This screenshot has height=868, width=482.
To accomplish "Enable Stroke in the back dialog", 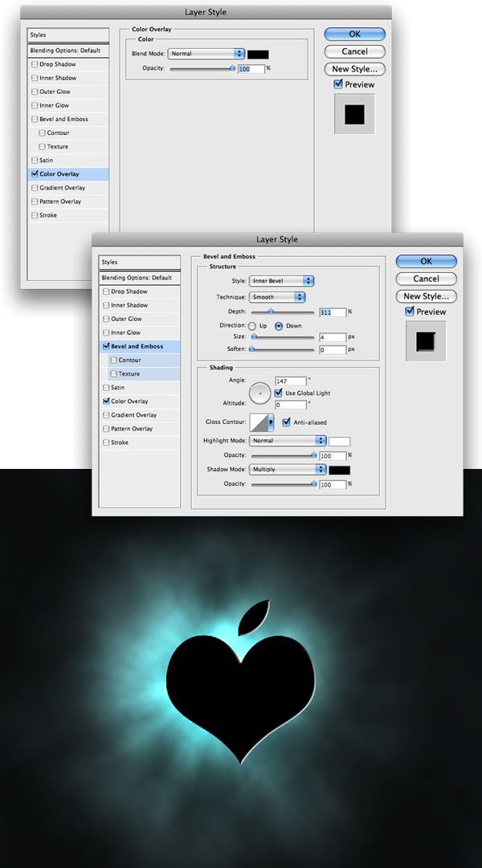I will pyautogui.click(x=35, y=215).
